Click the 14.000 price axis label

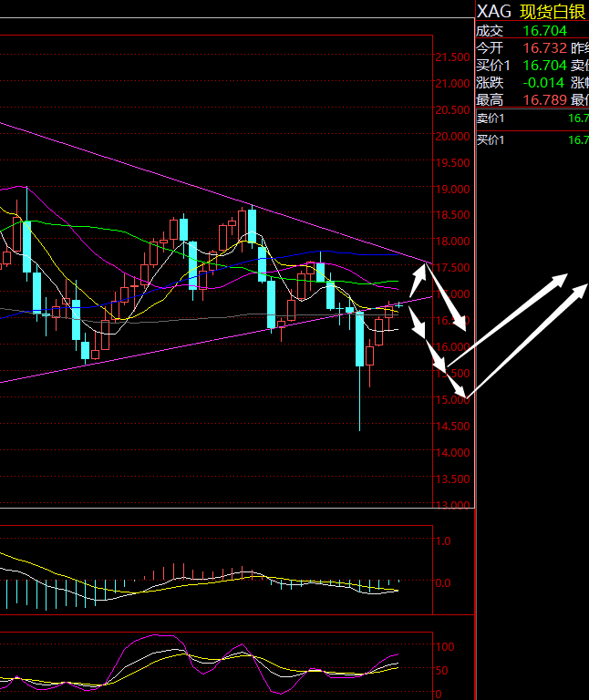click(x=452, y=452)
